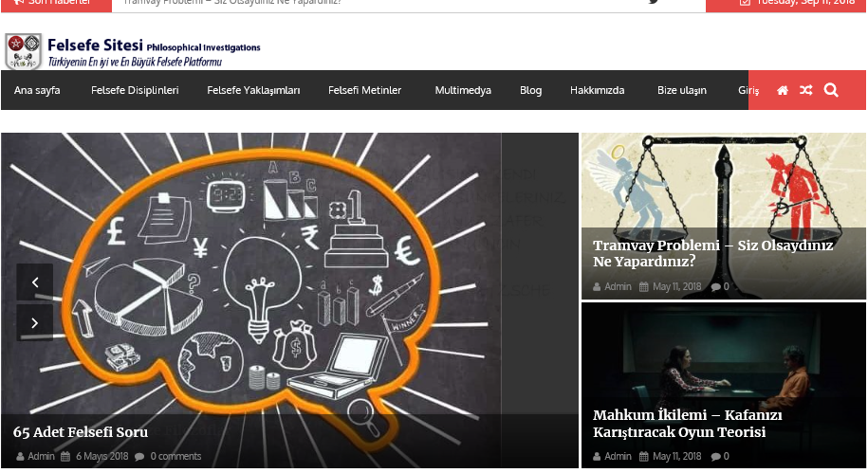Expand the Felsefe Disiplinleri menu
The width and height of the screenshot is (868, 473).
[x=135, y=90]
